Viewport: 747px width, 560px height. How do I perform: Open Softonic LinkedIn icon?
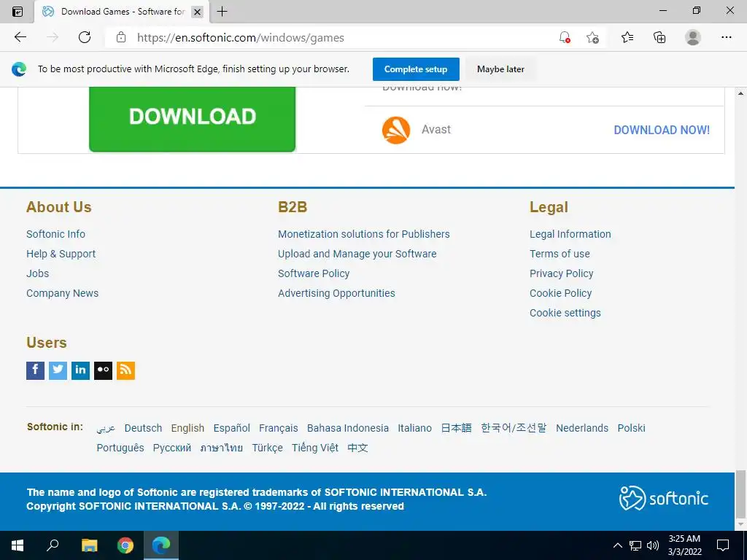click(80, 370)
